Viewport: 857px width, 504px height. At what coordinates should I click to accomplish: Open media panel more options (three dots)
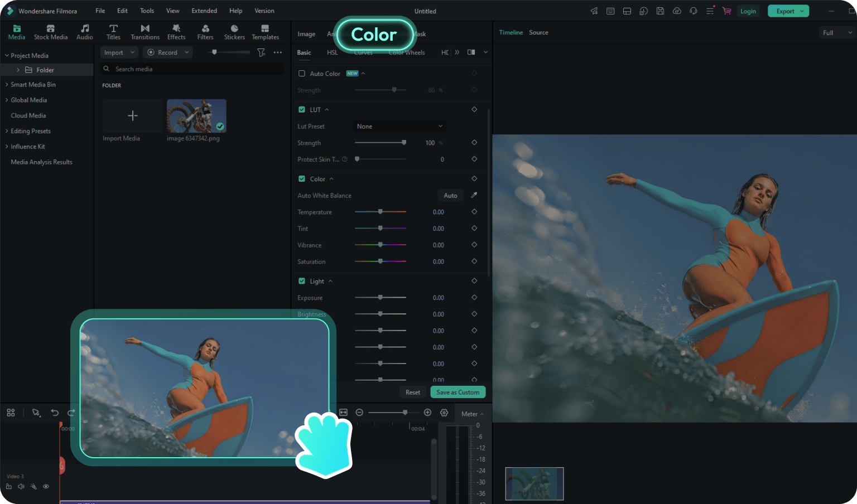(x=278, y=52)
